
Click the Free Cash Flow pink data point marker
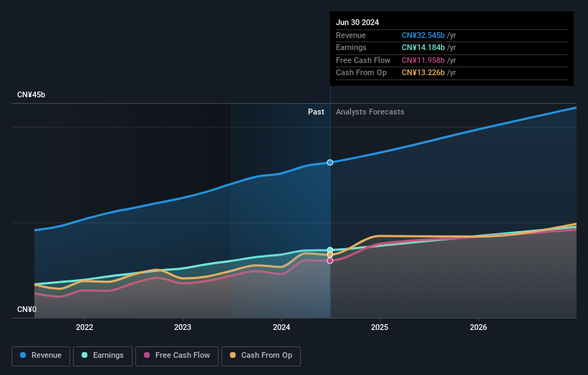330,260
